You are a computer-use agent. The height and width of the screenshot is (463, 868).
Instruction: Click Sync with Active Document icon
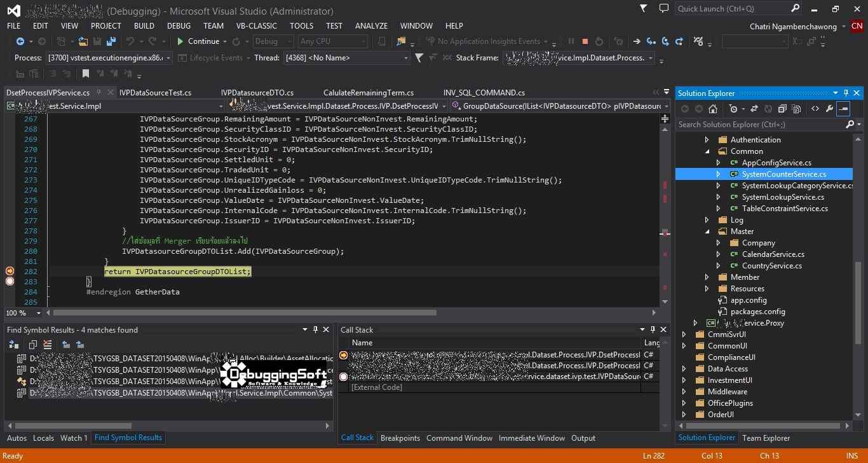pos(754,109)
